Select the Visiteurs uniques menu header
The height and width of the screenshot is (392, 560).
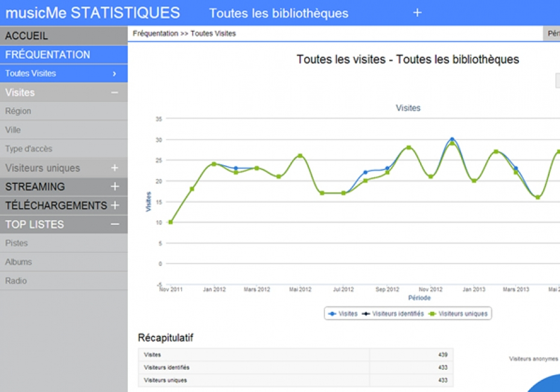tap(63, 168)
